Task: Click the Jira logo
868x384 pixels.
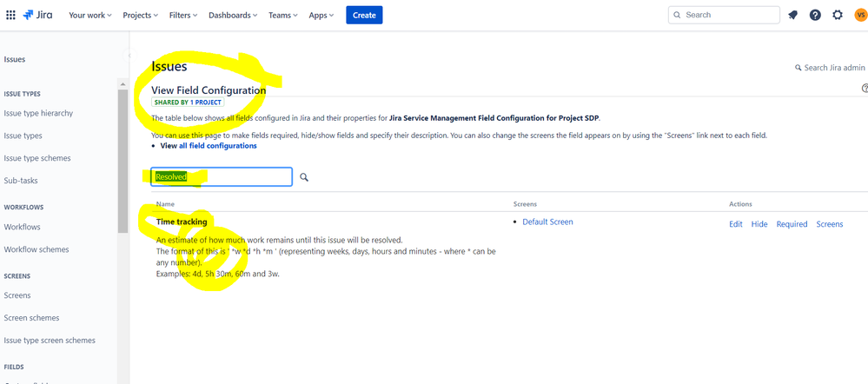Action: 37,15
